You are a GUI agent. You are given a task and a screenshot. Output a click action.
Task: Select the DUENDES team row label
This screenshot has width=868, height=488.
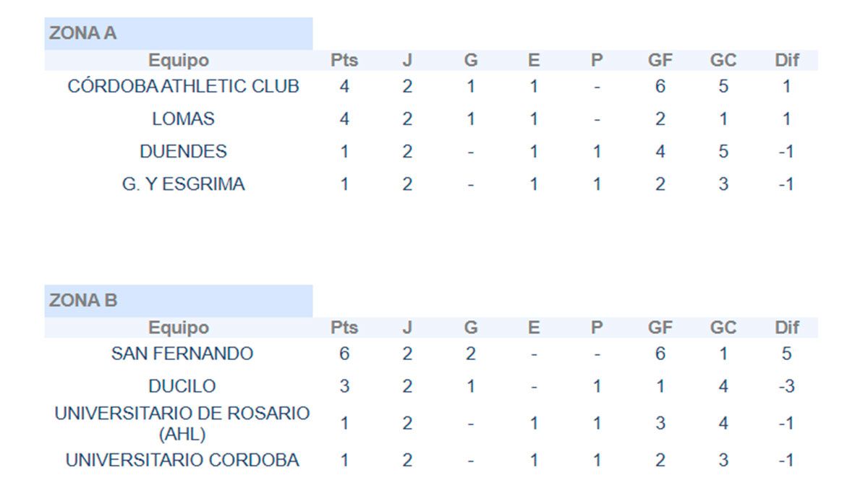tap(183, 152)
